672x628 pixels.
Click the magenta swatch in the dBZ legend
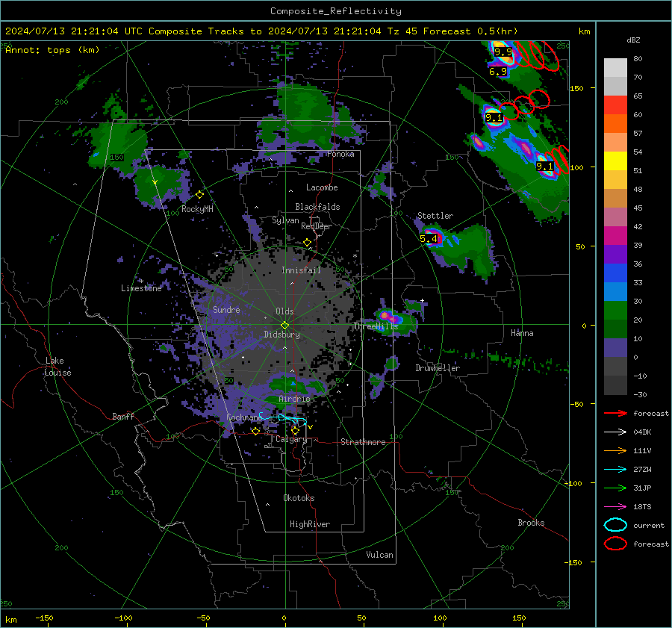[x=615, y=236]
